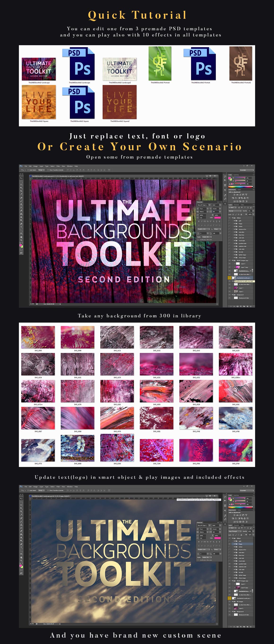Screen dimensions: 274x644
Task: Click Faux Bold button in gold-text window's Character panel
Action: [199, 542]
